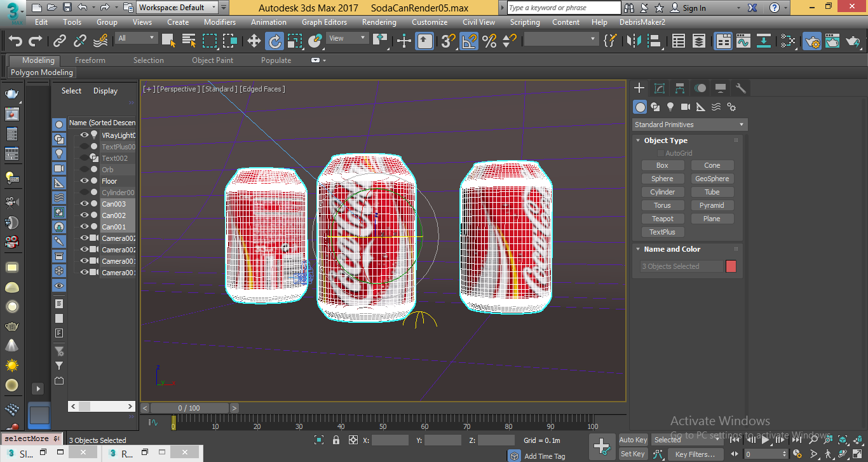Toggle the 3D Snaps button
Viewport: 868px width, 462px height.
pyautogui.click(x=449, y=41)
